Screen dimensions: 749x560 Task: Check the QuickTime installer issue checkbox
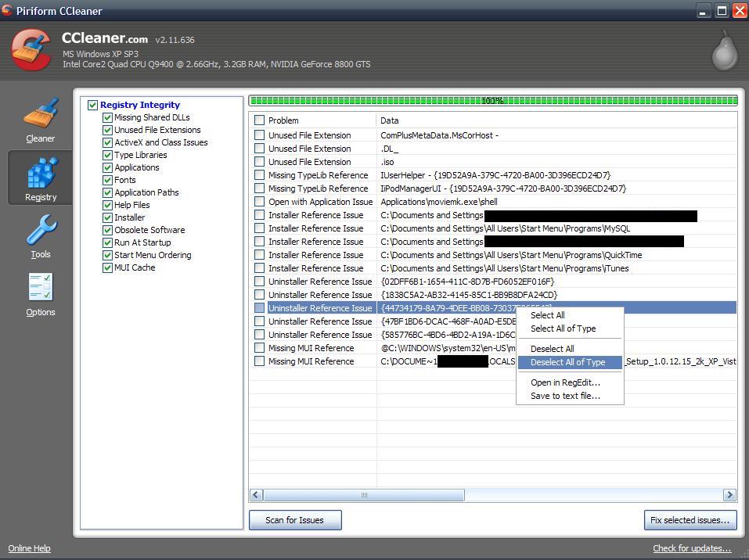(x=259, y=255)
